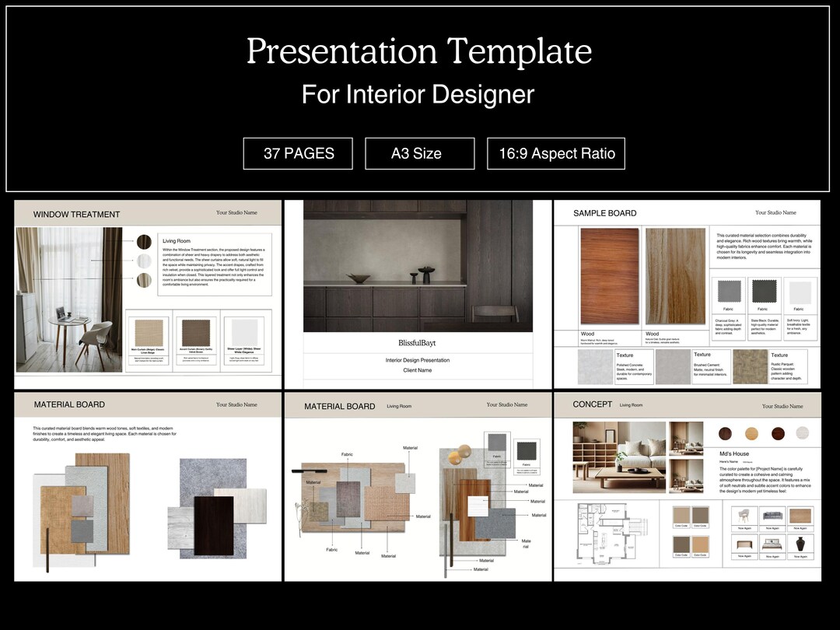Image resolution: width=840 pixels, height=630 pixels.
Task: Click the Rustic Parquet texture sample
Action: [751, 366]
